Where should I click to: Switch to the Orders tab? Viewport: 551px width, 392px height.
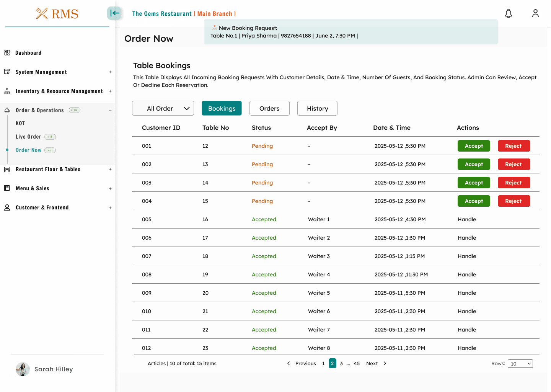click(x=269, y=108)
